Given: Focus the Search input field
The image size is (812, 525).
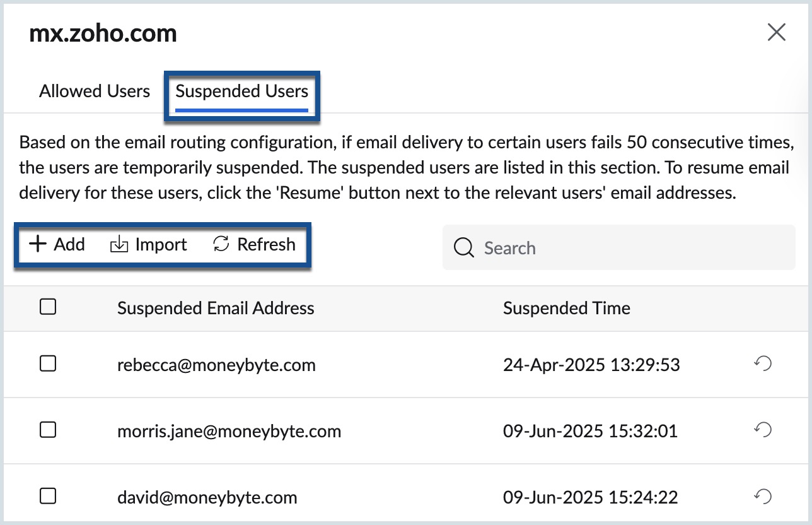Looking at the screenshot, I should [630, 248].
